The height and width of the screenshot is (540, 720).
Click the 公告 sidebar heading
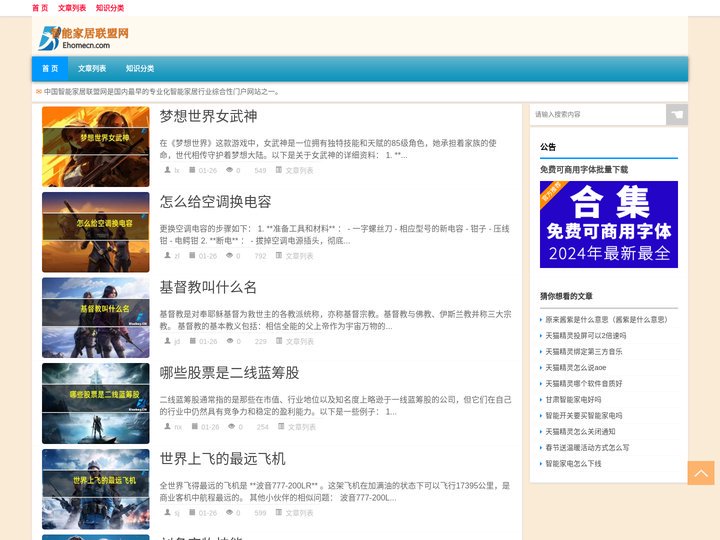click(548, 147)
